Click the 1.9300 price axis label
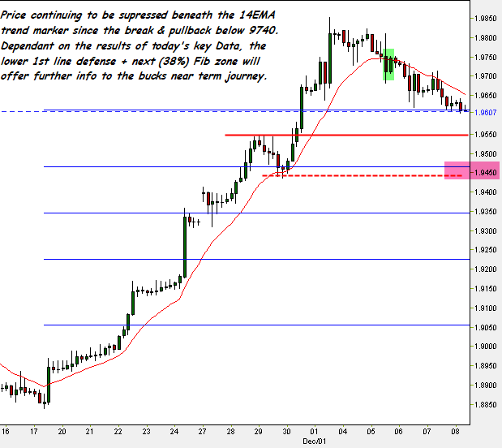502x448 pixels. (485, 231)
